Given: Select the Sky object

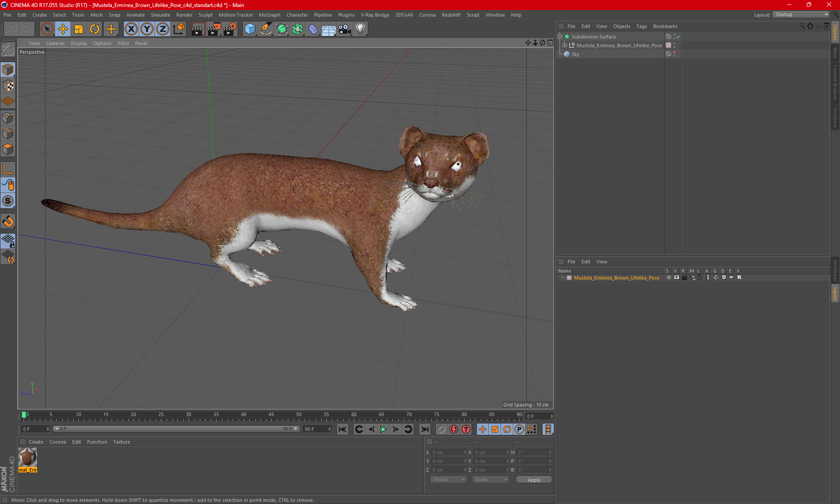Looking at the screenshot, I should click(575, 54).
